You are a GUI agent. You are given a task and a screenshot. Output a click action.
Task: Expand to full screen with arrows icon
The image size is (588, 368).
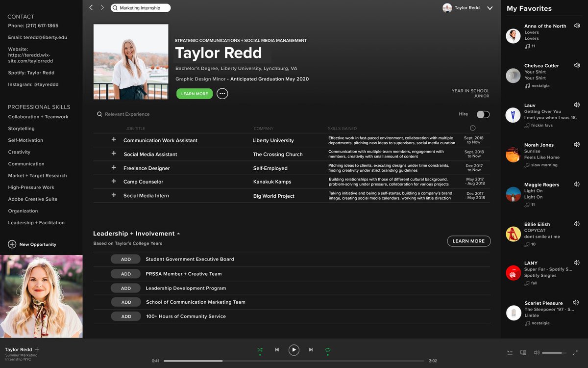(575, 353)
